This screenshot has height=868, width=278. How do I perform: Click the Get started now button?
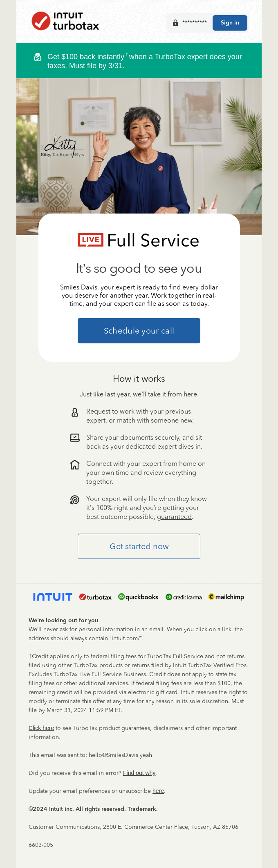pos(139,546)
